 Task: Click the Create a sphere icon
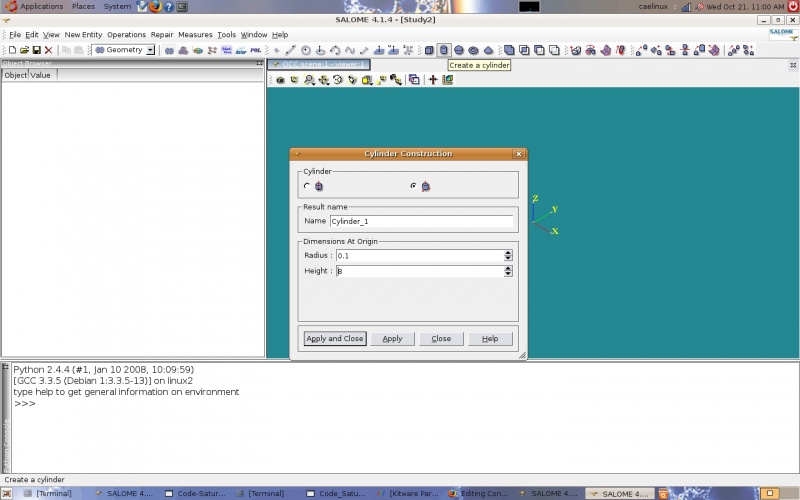459,50
